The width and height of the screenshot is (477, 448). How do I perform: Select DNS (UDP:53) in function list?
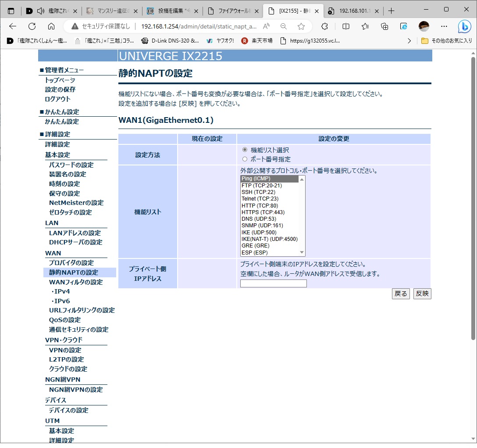pos(270,219)
